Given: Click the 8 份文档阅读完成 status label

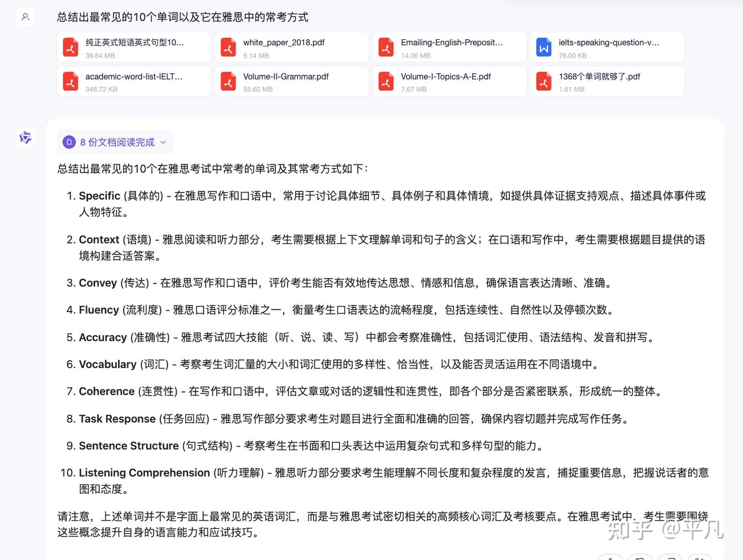Looking at the screenshot, I should [x=117, y=142].
